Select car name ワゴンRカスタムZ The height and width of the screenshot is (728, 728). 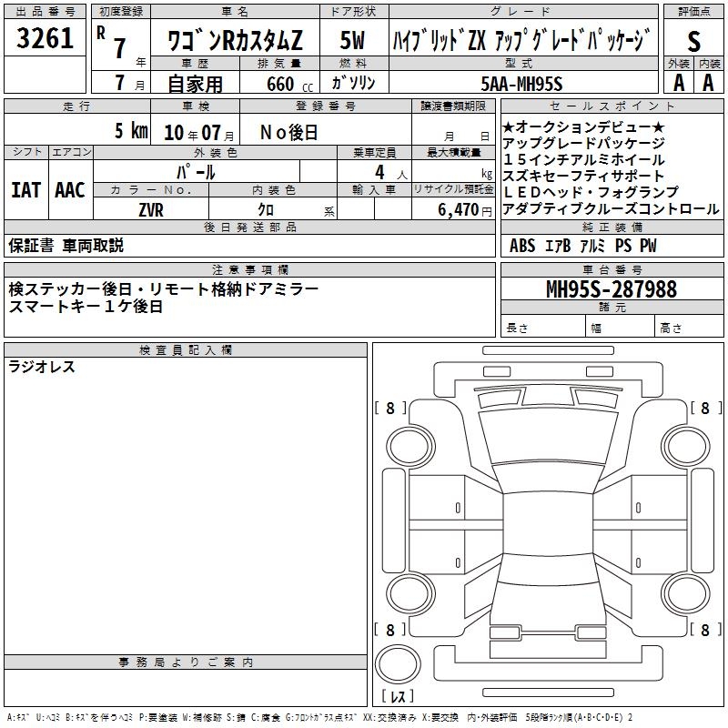point(235,40)
